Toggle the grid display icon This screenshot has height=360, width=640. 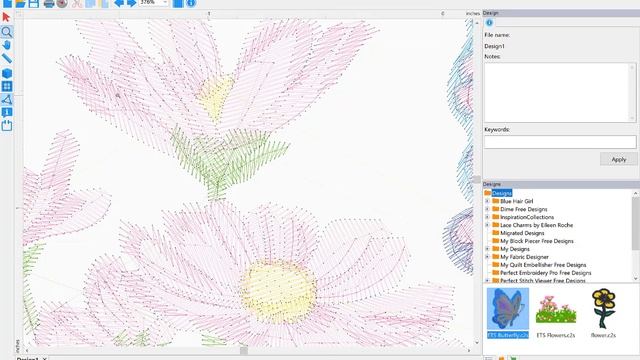(7, 86)
